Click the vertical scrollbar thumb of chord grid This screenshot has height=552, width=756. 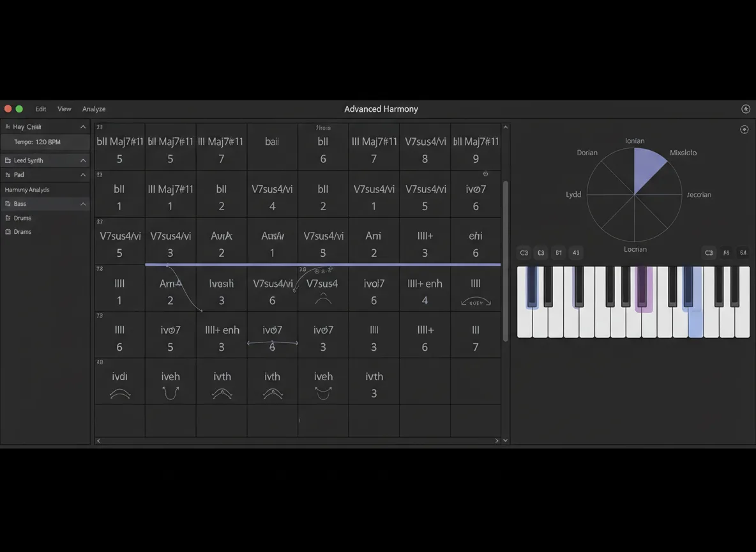[505, 261]
